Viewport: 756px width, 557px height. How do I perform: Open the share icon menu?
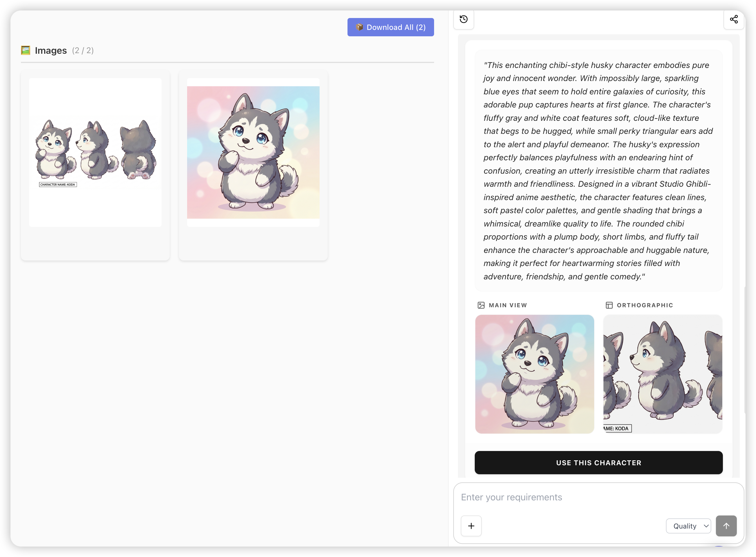734,19
